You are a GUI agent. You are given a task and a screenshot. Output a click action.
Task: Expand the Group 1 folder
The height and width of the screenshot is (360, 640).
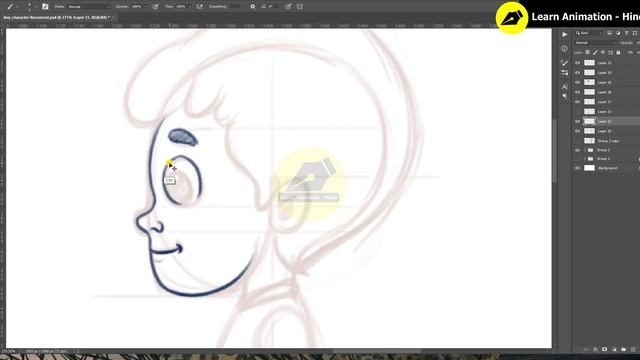click(x=585, y=159)
